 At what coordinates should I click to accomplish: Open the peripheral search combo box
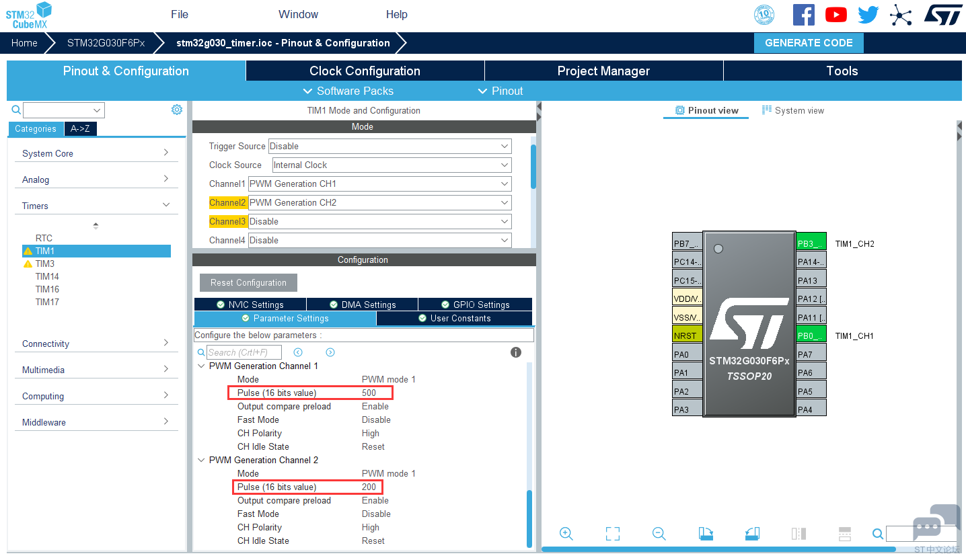[x=64, y=110]
